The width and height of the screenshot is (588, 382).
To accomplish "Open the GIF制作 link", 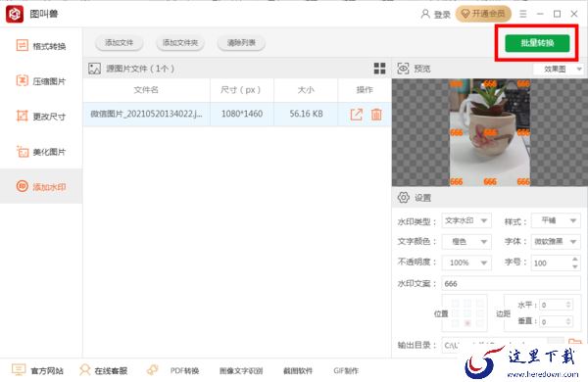I will click(x=346, y=371).
